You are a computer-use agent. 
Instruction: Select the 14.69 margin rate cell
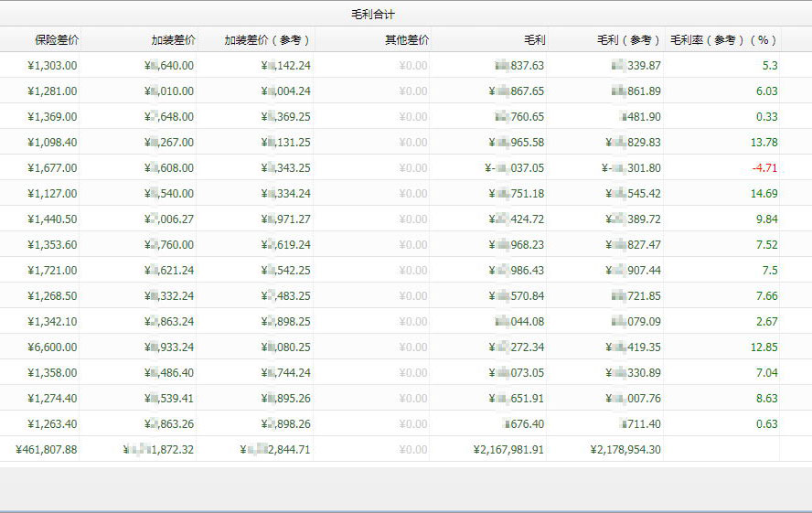coord(764,194)
